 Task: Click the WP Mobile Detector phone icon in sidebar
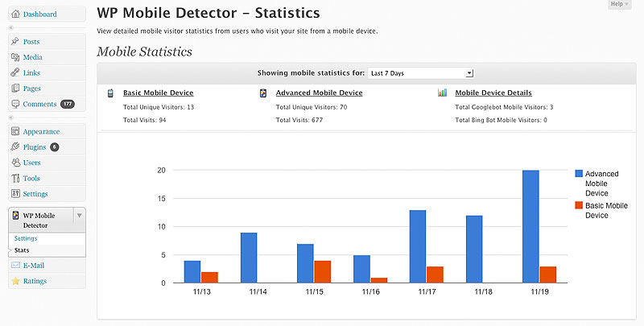tap(15, 216)
